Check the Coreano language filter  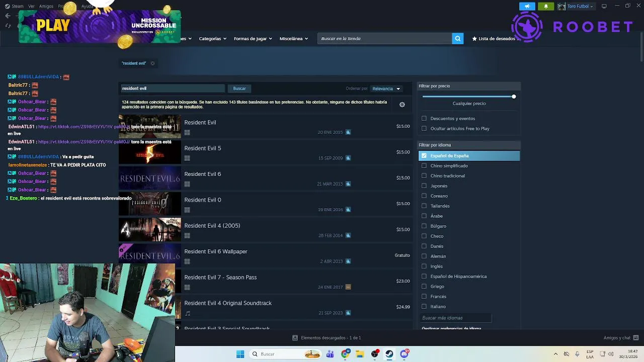[424, 196]
